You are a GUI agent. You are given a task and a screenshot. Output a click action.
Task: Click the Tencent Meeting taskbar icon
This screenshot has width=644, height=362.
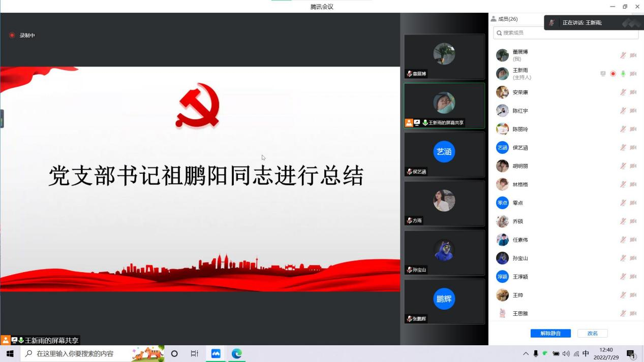[x=216, y=353]
